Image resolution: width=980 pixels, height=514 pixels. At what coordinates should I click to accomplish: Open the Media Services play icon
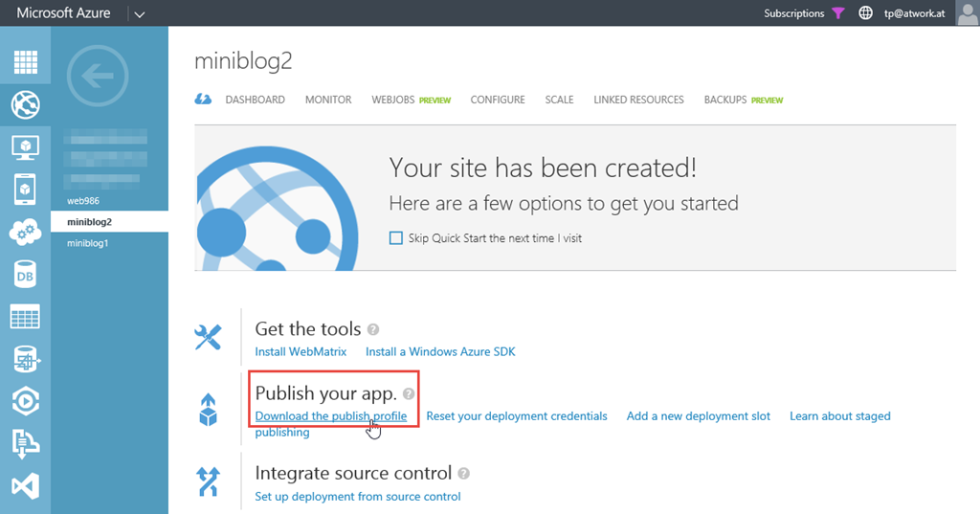[26, 401]
